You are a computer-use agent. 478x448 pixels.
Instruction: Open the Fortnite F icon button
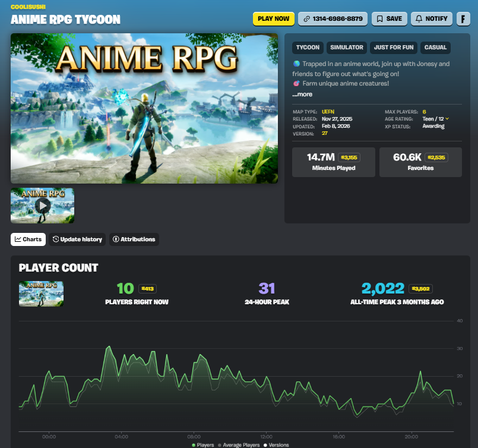463,19
